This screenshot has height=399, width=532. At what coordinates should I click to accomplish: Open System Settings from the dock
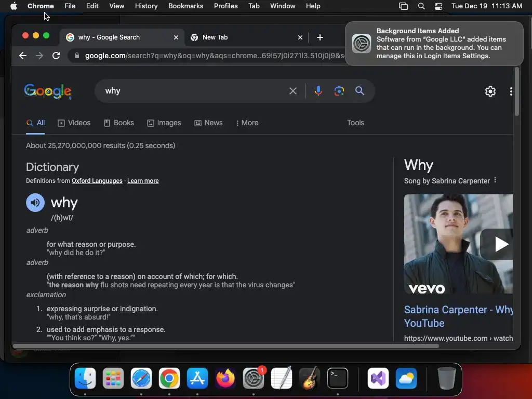coord(254,378)
